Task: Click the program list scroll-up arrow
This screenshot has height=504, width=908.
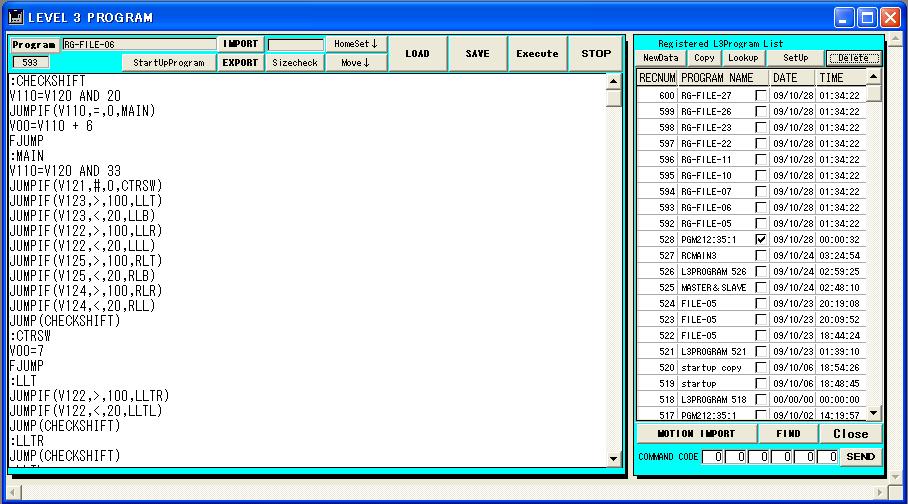Action: click(874, 77)
